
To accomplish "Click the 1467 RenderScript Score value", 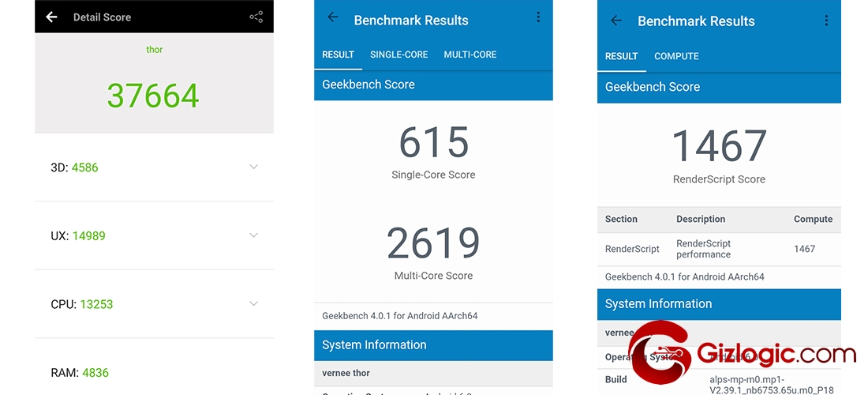I will pyautogui.click(x=719, y=146).
